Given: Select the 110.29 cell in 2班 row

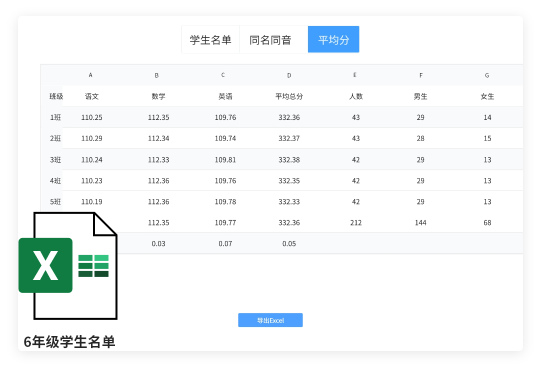Looking at the screenshot, I should 92,138.
